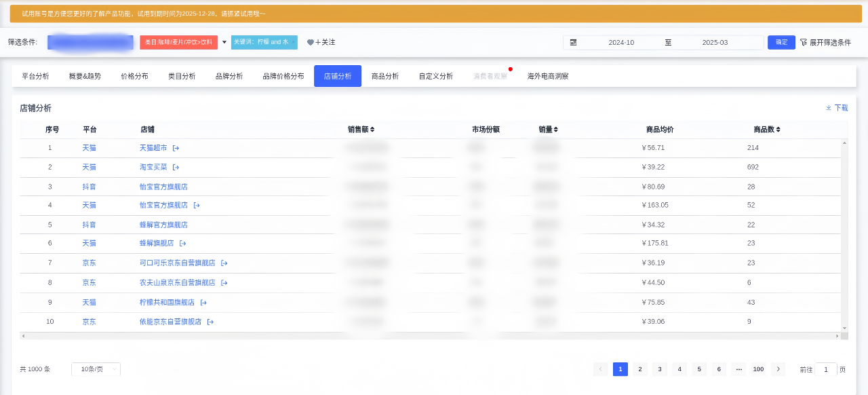Click the calendar icon in date range
868x395 pixels.
(573, 42)
